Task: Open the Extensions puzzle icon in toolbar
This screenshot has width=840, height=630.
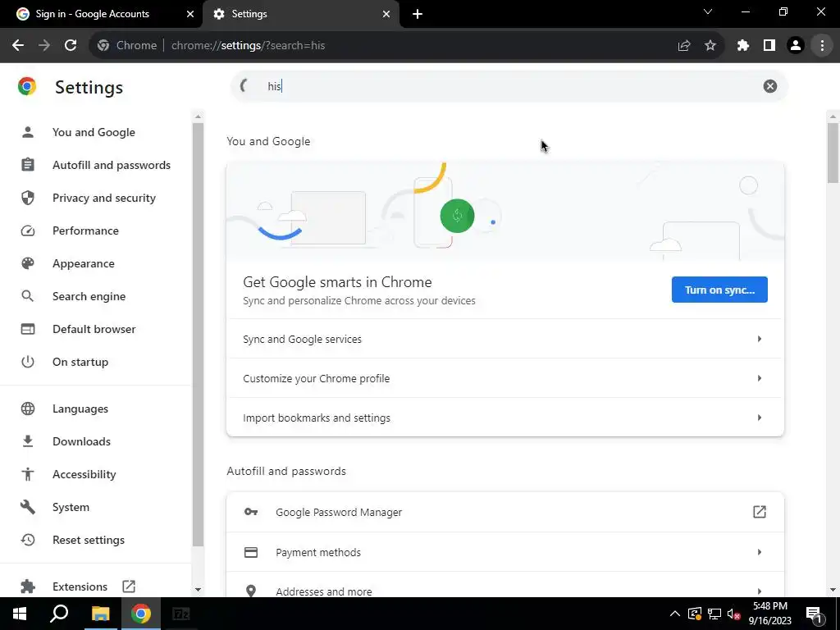Action: click(x=743, y=46)
